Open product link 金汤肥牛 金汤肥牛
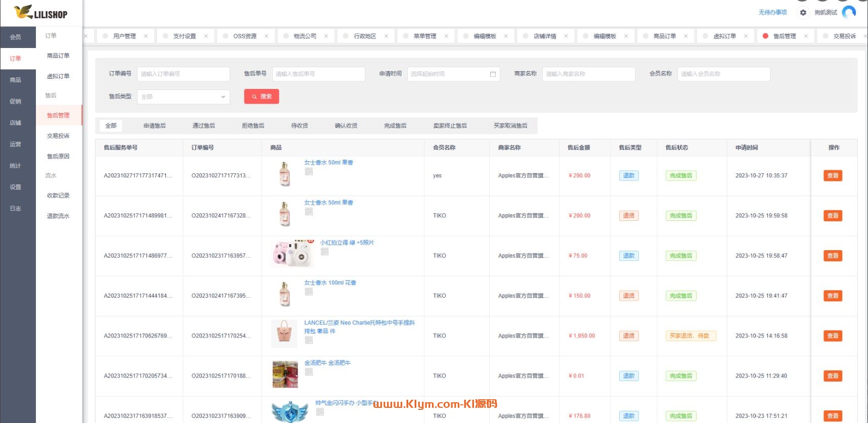This screenshot has width=868, height=423. (x=327, y=363)
